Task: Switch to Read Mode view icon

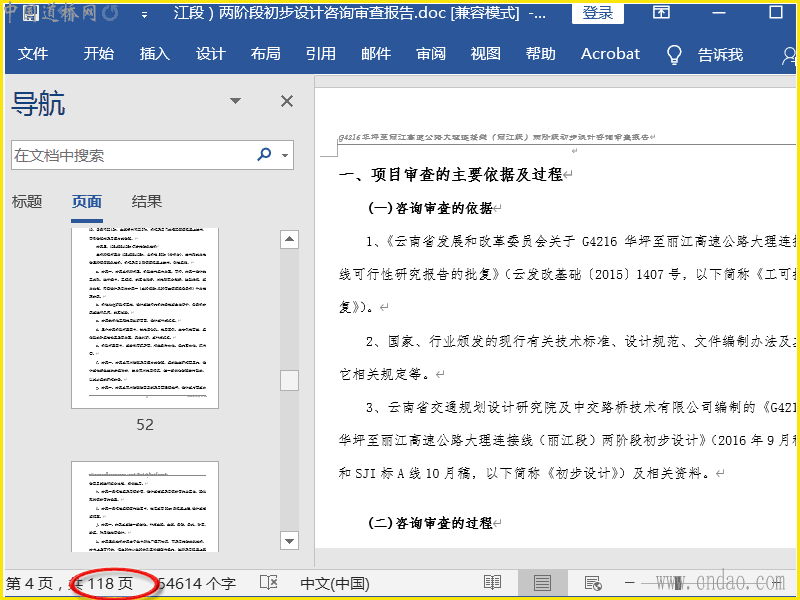Action: point(492,583)
